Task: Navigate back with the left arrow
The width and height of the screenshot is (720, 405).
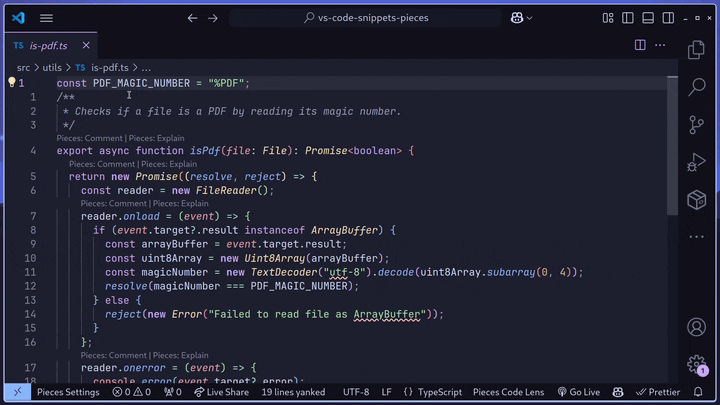Action: point(192,18)
